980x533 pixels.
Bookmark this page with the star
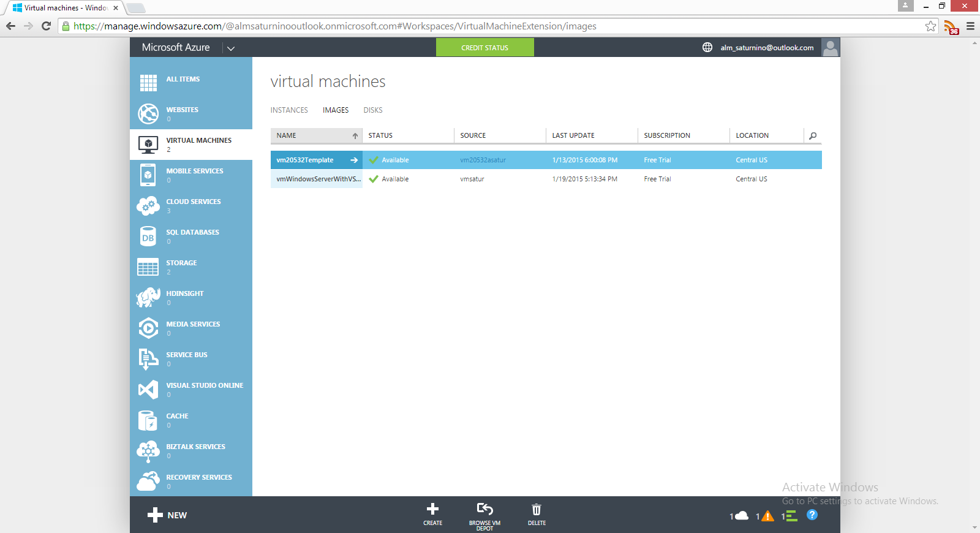(x=931, y=26)
